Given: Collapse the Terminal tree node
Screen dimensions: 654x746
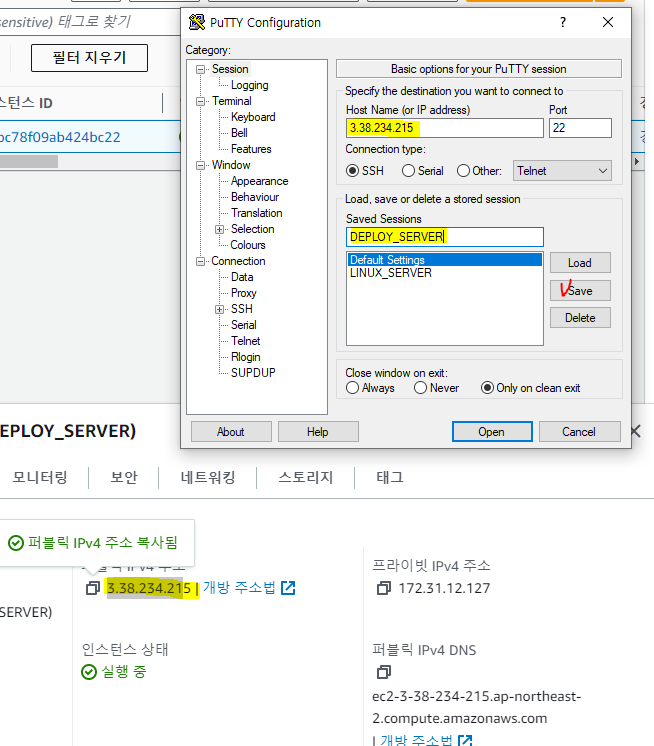Looking at the screenshot, I should [x=201, y=101].
